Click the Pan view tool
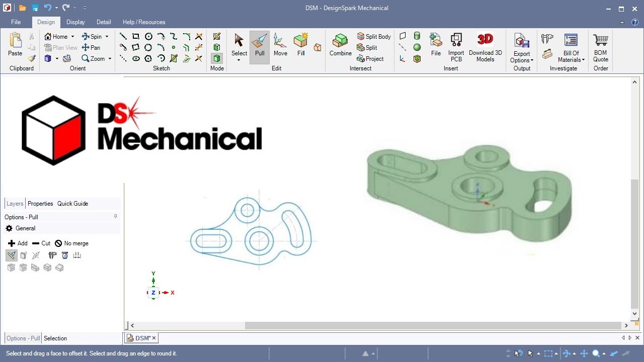The width and height of the screenshot is (644, 362). (91, 47)
